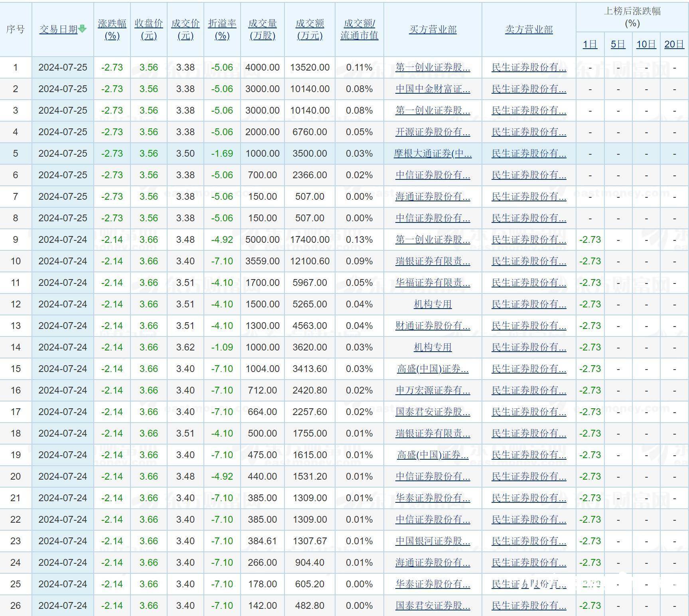Viewport: 689px width, 616px height.
Task: Select 折溢率 -1.69 cell in row 5
Action: 222,154
